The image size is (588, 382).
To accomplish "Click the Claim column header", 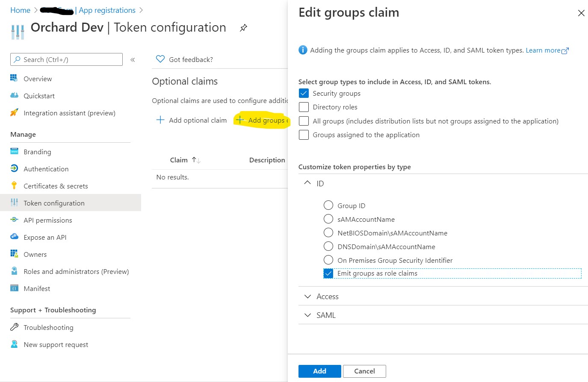I will point(179,160).
